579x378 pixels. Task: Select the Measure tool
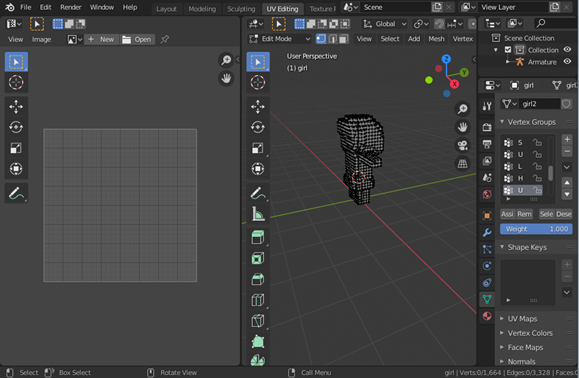click(x=258, y=214)
